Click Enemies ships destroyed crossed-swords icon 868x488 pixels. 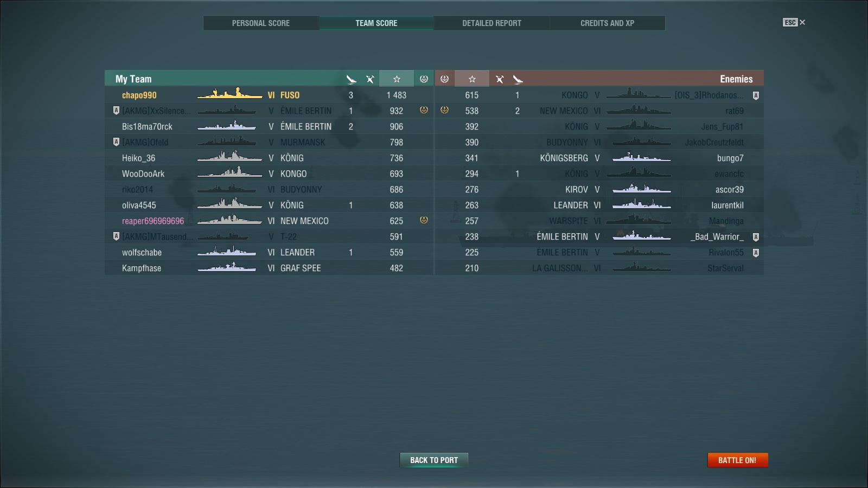coord(500,79)
